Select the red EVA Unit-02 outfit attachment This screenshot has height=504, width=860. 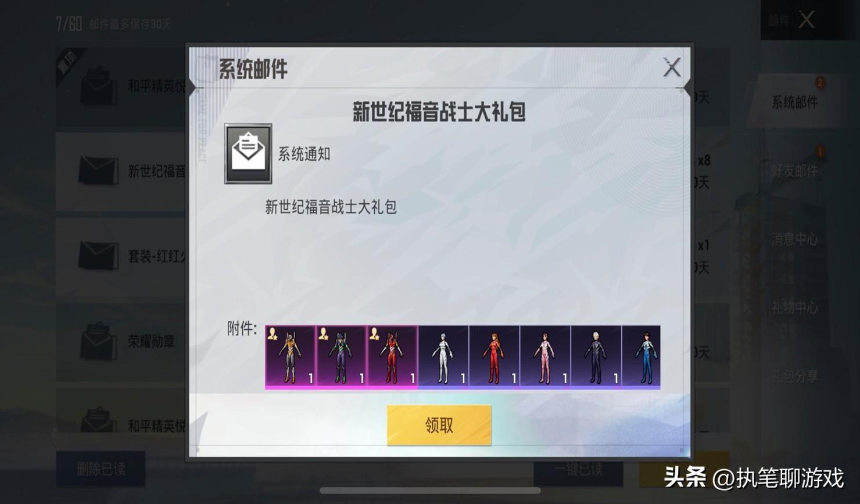tap(392, 357)
